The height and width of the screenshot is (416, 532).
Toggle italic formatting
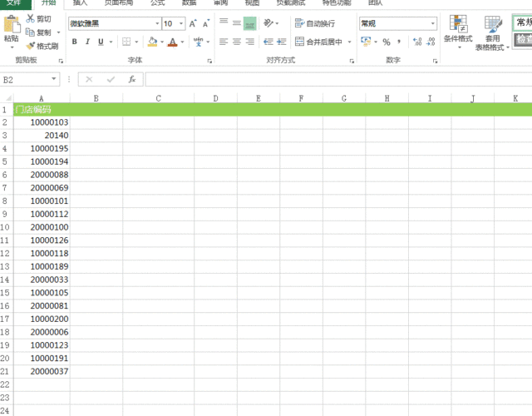pyautogui.click(x=87, y=42)
